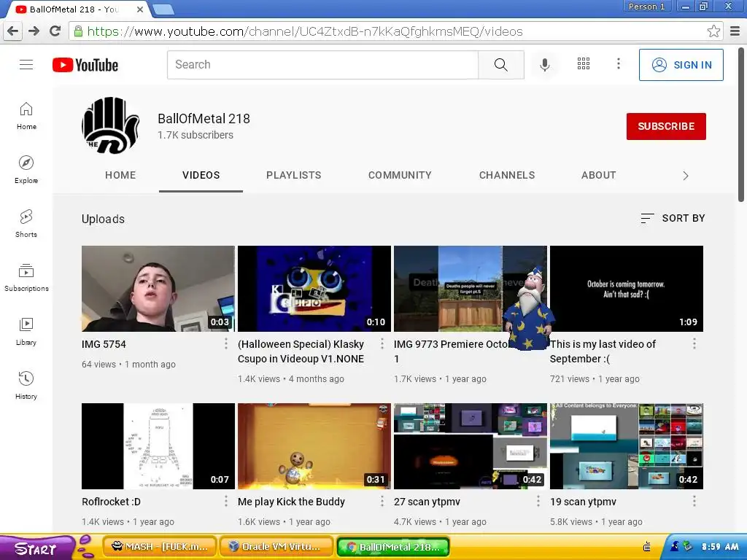
Task: Open Explore in the sidebar
Action: click(x=26, y=169)
